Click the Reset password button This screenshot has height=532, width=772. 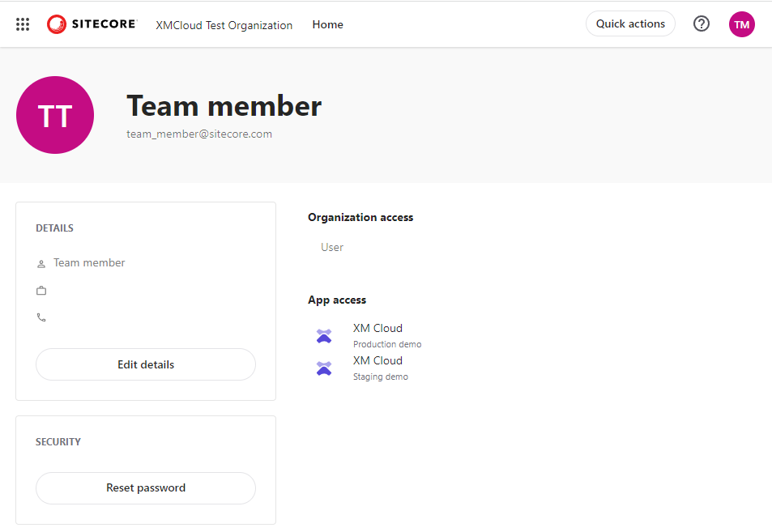pyautogui.click(x=145, y=487)
